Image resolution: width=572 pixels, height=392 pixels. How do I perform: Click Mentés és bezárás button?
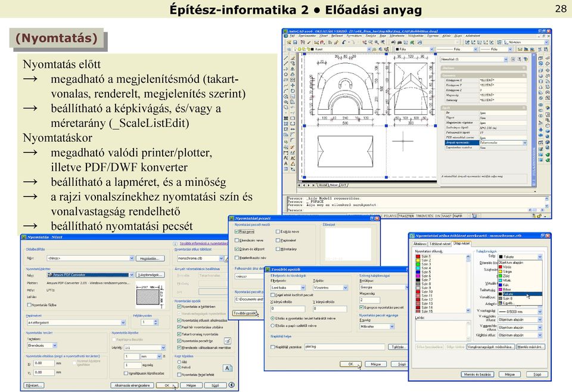click(x=477, y=375)
